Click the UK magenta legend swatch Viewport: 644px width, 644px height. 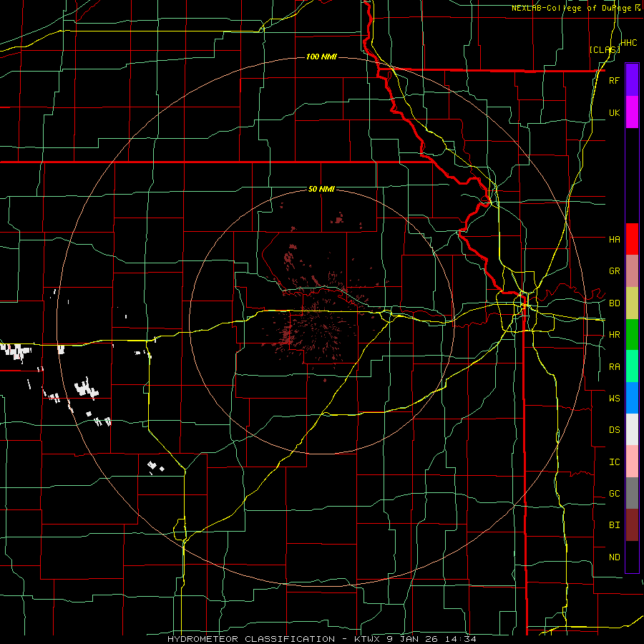[x=632, y=112]
